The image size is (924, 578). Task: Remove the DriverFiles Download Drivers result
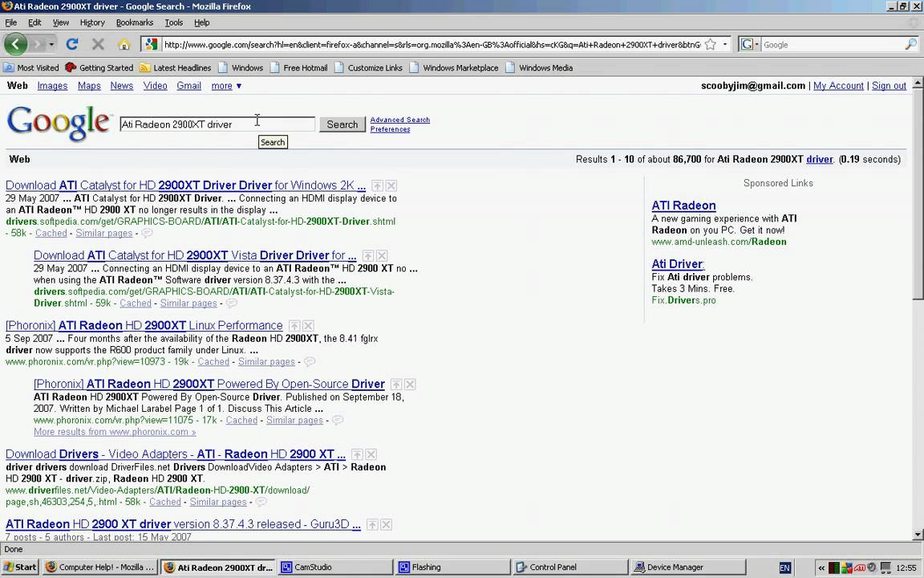point(371,454)
